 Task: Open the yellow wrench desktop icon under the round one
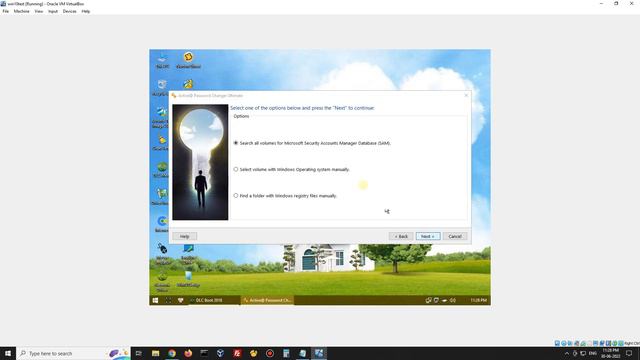click(188, 84)
